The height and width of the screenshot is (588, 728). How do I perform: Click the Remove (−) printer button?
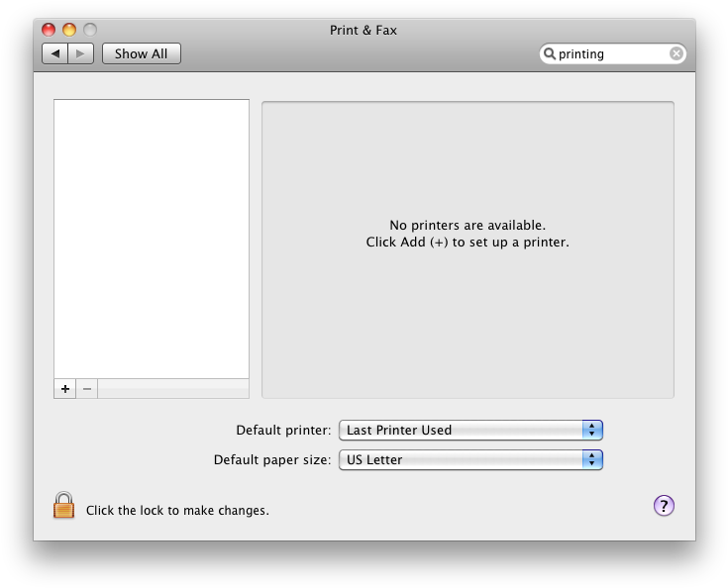[87, 388]
